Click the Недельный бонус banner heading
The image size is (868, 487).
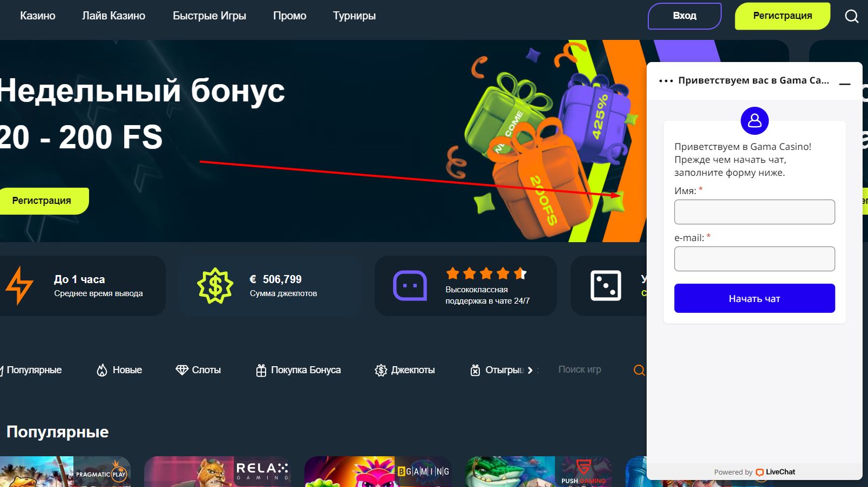coord(141,90)
